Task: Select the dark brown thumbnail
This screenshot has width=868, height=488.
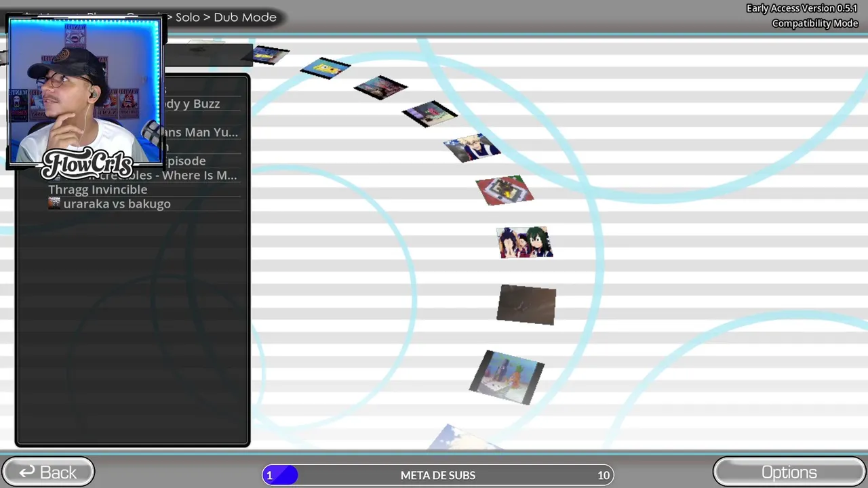Action: click(x=527, y=305)
